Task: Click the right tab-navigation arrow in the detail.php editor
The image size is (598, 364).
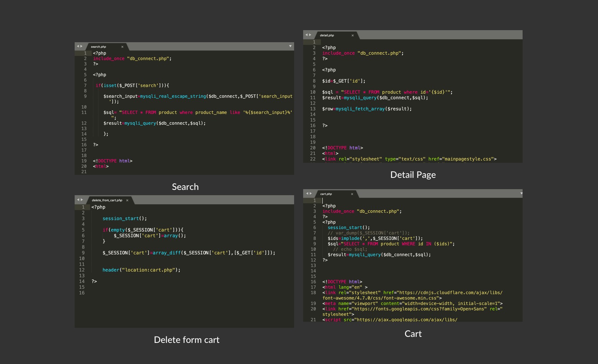Action: [x=310, y=35]
